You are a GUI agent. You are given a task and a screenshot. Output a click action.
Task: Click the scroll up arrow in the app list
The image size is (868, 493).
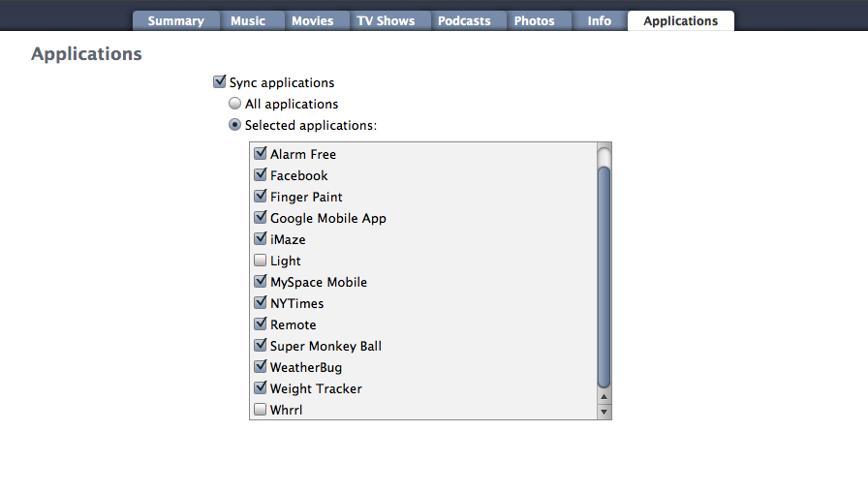coord(604,397)
